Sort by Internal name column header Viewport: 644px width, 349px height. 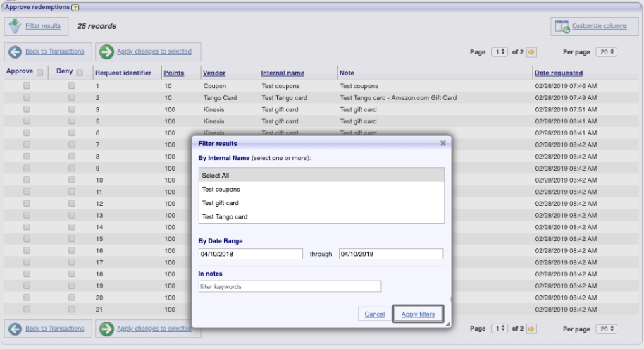pyautogui.click(x=283, y=73)
